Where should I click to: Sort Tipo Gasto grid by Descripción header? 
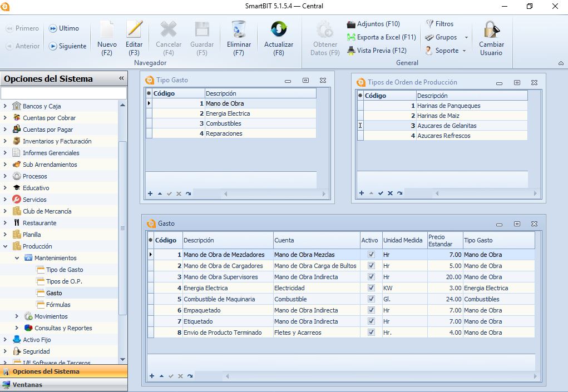pos(260,93)
